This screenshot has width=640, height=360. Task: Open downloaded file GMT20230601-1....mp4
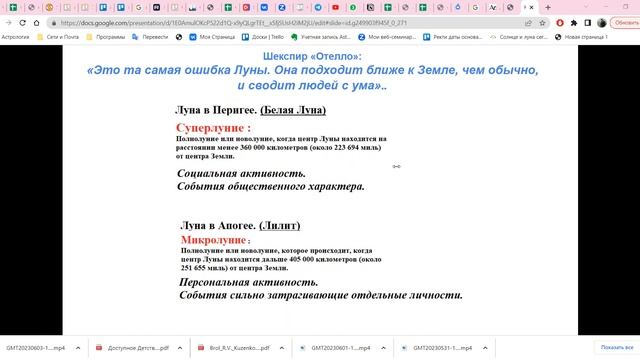336,348
